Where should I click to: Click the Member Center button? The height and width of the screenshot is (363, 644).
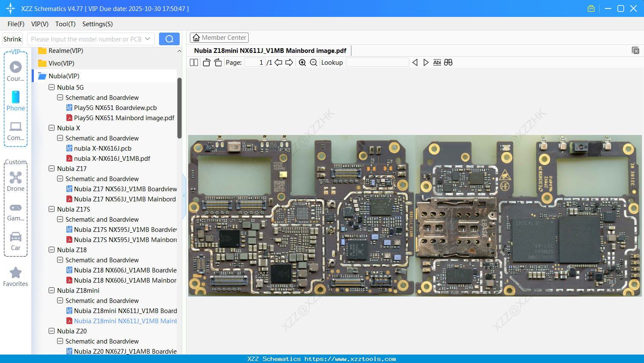point(219,37)
